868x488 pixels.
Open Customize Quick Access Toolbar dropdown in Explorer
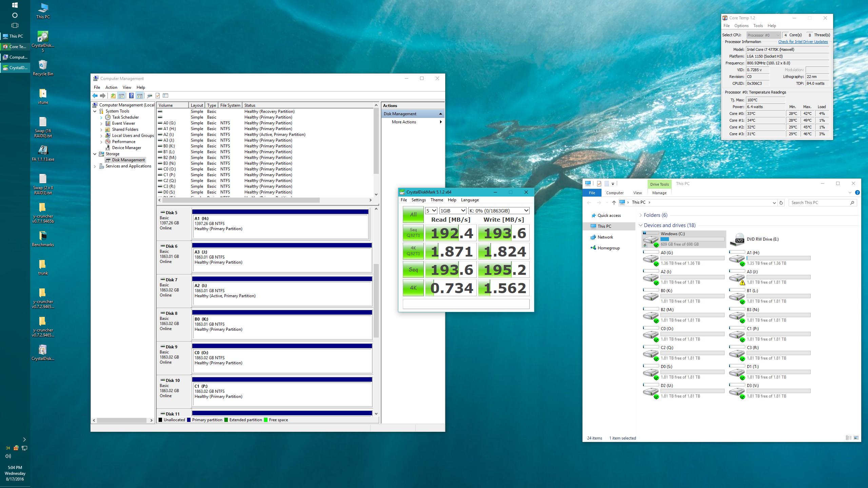[613, 184]
